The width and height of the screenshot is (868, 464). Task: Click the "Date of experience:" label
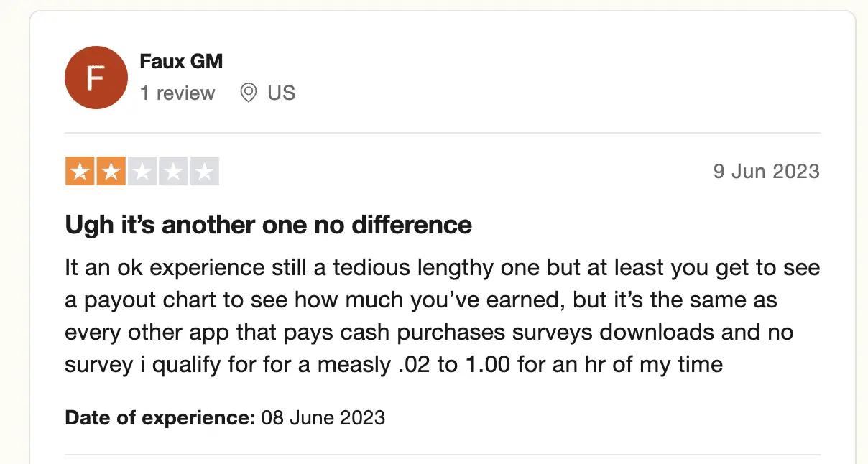click(160, 417)
